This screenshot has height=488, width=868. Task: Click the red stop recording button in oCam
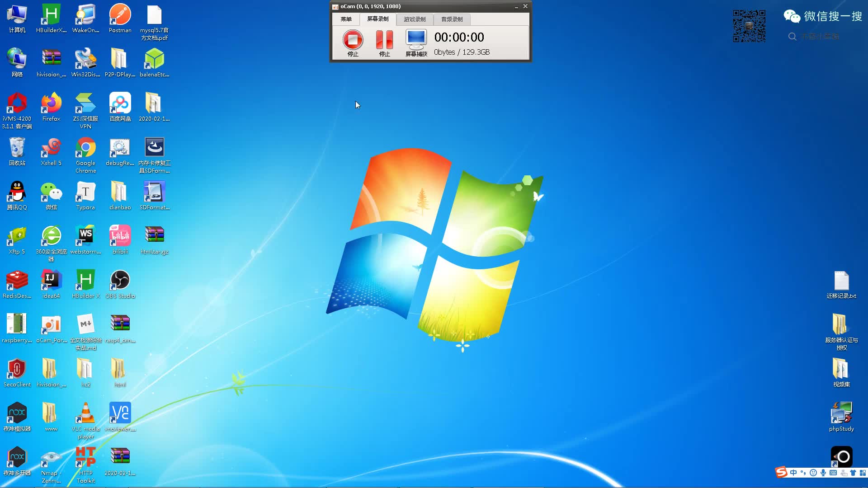[x=353, y=40]
